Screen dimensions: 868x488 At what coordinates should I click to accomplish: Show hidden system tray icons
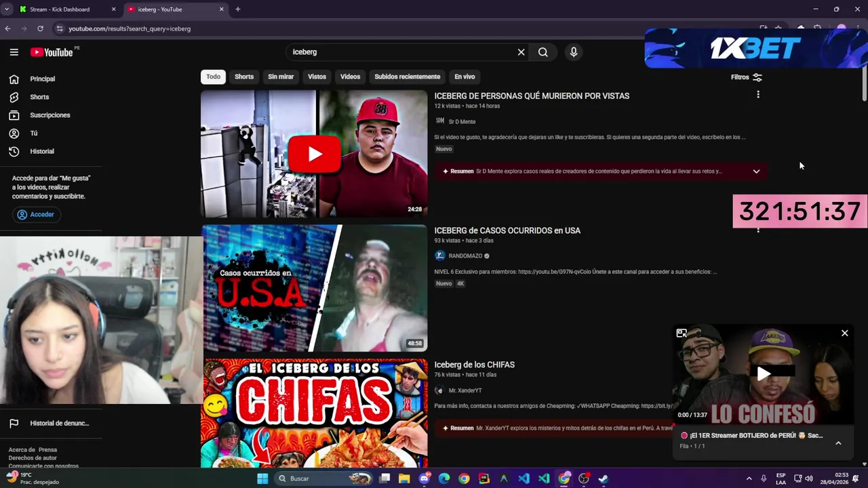click(x=749, y=479)
